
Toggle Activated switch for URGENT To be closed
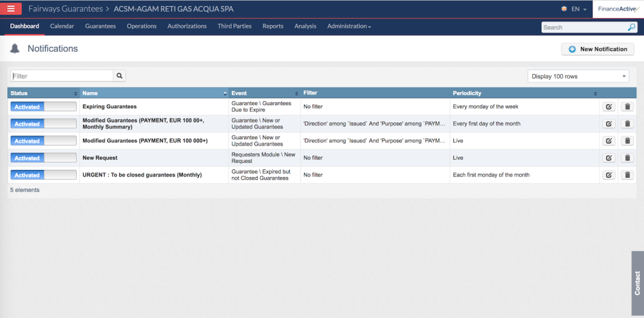point(43,175)
